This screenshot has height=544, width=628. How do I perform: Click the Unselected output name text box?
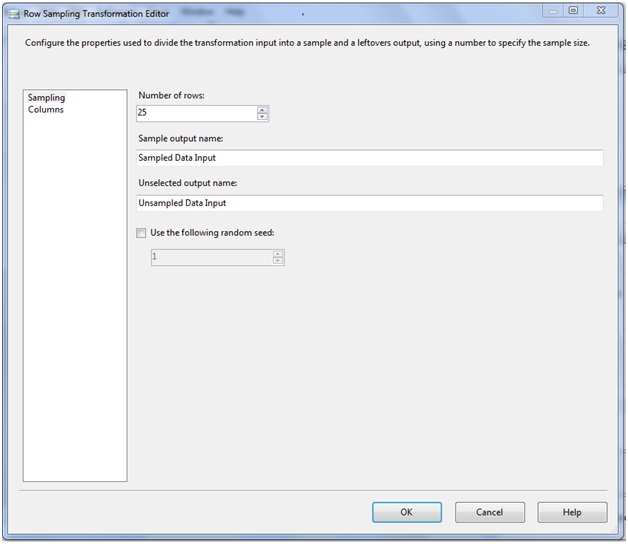tap(370, 203)
